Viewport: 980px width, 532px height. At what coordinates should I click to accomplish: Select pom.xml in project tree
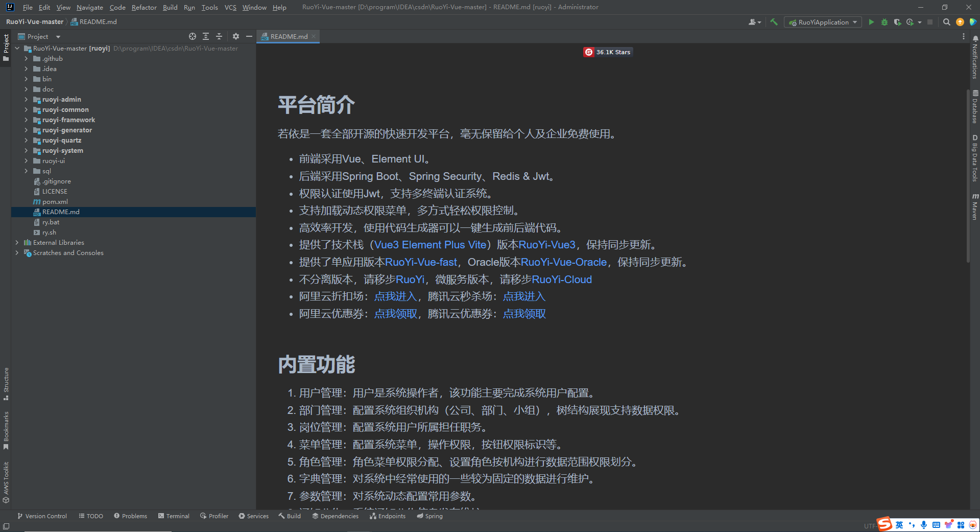[x=55, y=201]
